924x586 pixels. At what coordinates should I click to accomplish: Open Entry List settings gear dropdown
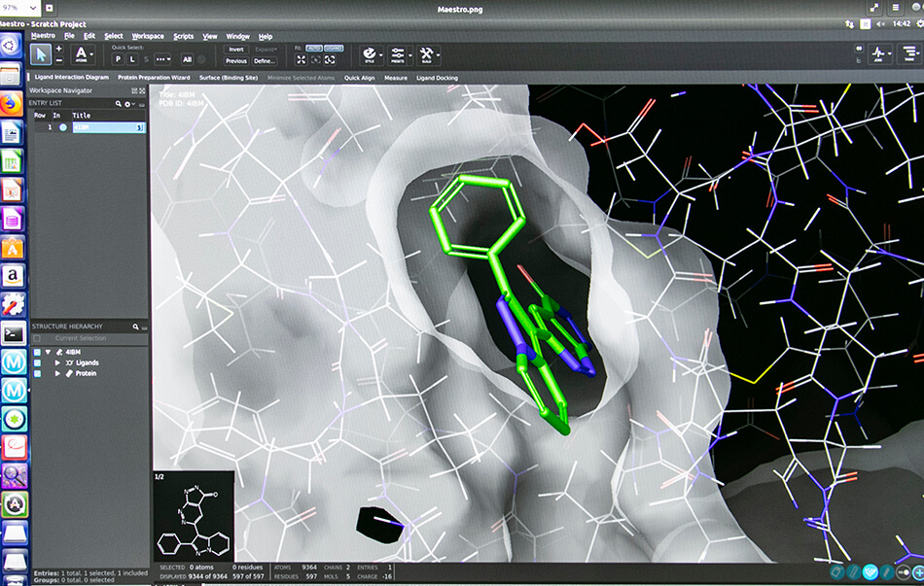[x=129, y=104]
